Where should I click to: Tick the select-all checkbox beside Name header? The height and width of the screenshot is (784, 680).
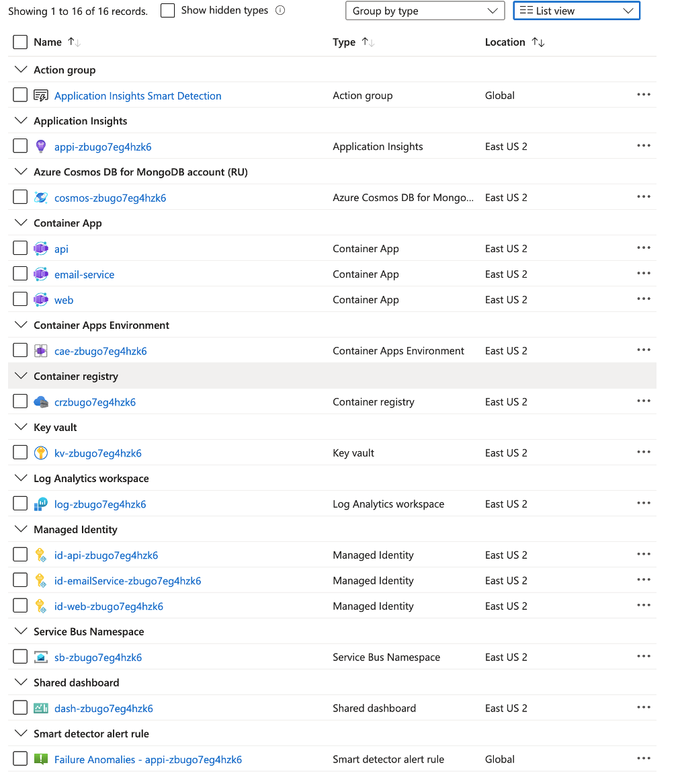[20, 42]
